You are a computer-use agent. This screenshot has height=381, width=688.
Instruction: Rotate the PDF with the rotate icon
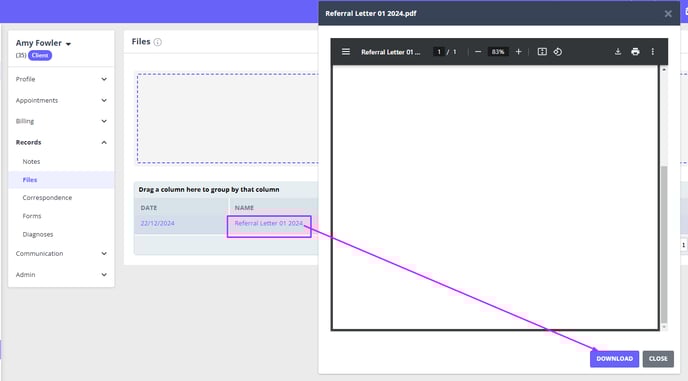point(558,52)
